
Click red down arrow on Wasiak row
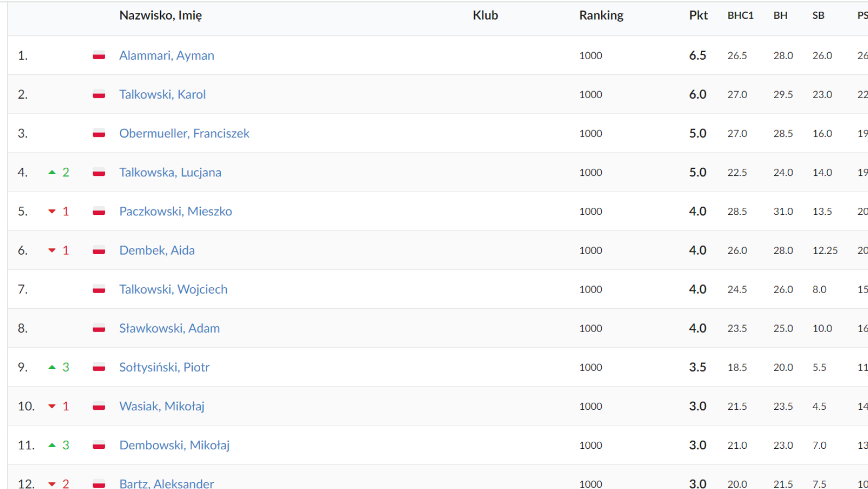click(x=52, y=407)
